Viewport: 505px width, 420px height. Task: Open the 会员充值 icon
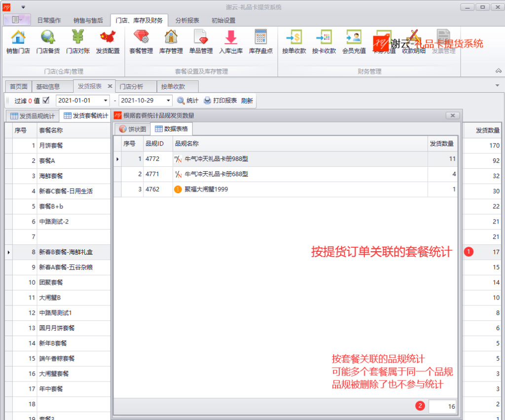pos(354,37)
